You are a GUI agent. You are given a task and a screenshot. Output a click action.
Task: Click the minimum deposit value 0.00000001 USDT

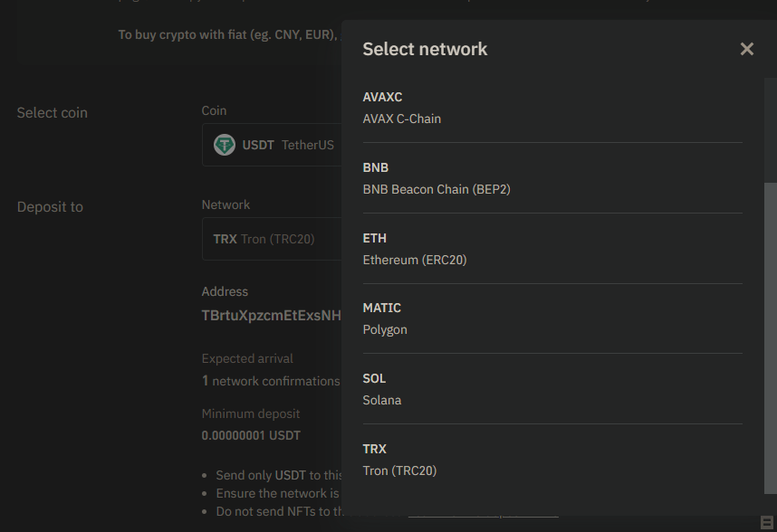coord(251,435)
